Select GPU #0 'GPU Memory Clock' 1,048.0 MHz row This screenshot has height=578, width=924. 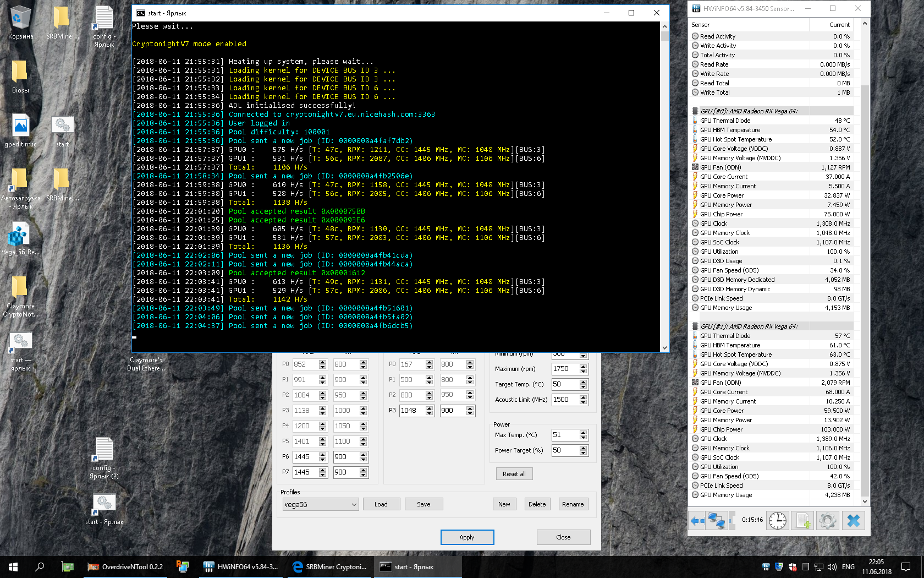[772, 233]
